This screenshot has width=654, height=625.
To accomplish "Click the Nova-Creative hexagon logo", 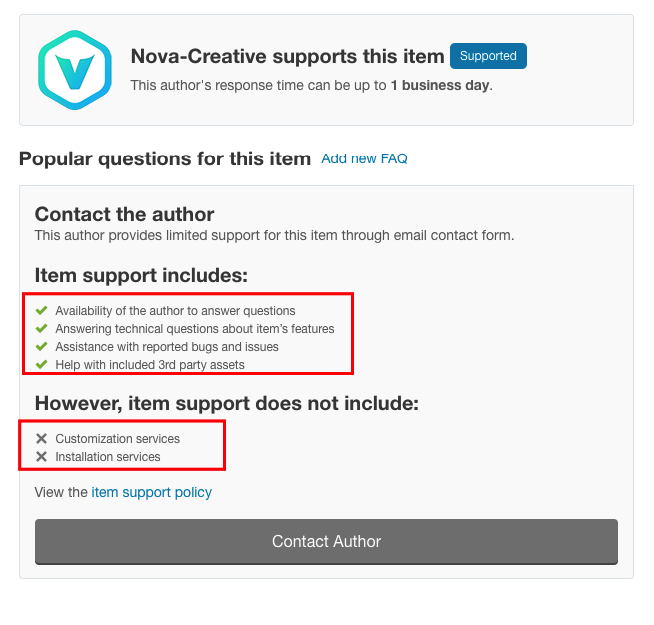I will point(75,70).
